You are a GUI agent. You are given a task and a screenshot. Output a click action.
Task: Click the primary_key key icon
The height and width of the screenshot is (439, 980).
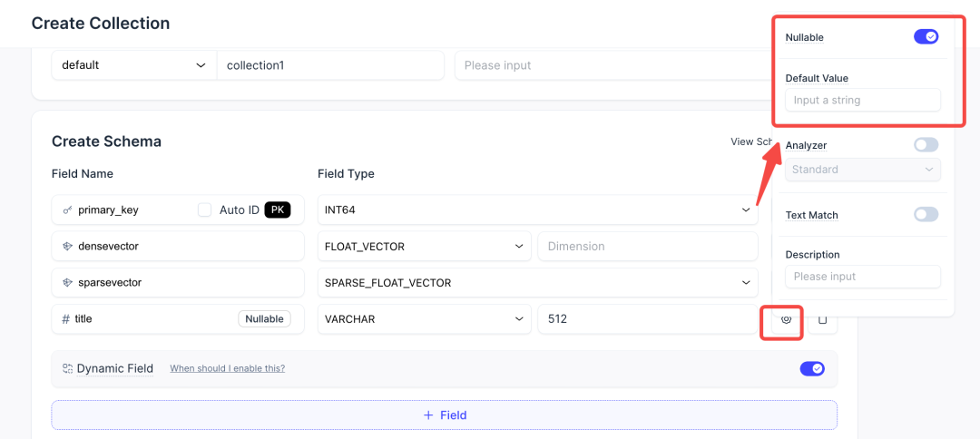point(67,210)
